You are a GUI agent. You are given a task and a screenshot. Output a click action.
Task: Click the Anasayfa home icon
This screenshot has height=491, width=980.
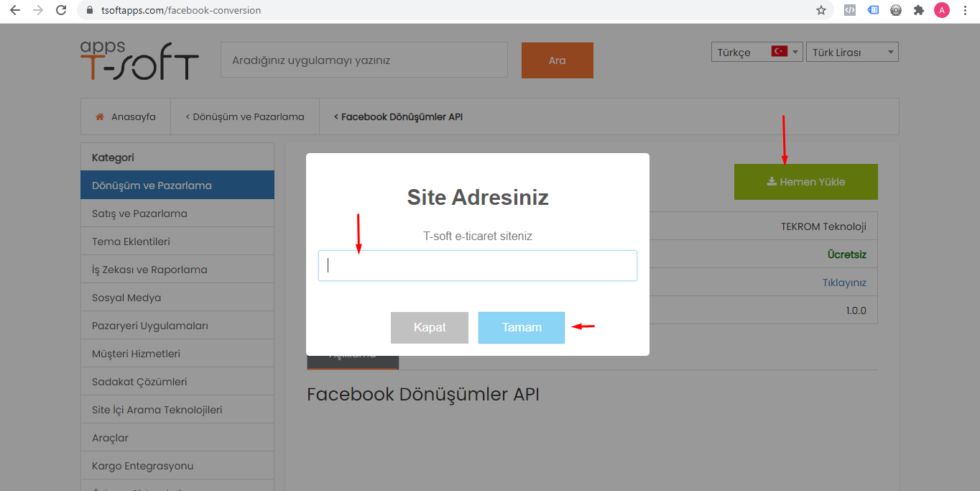(100, 116)
